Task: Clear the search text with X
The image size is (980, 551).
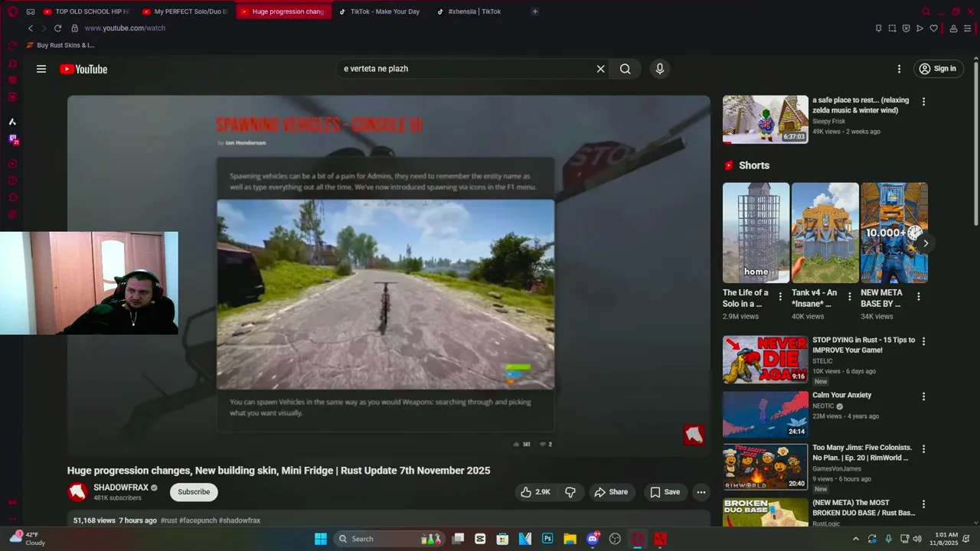Action: coord(601,69)
